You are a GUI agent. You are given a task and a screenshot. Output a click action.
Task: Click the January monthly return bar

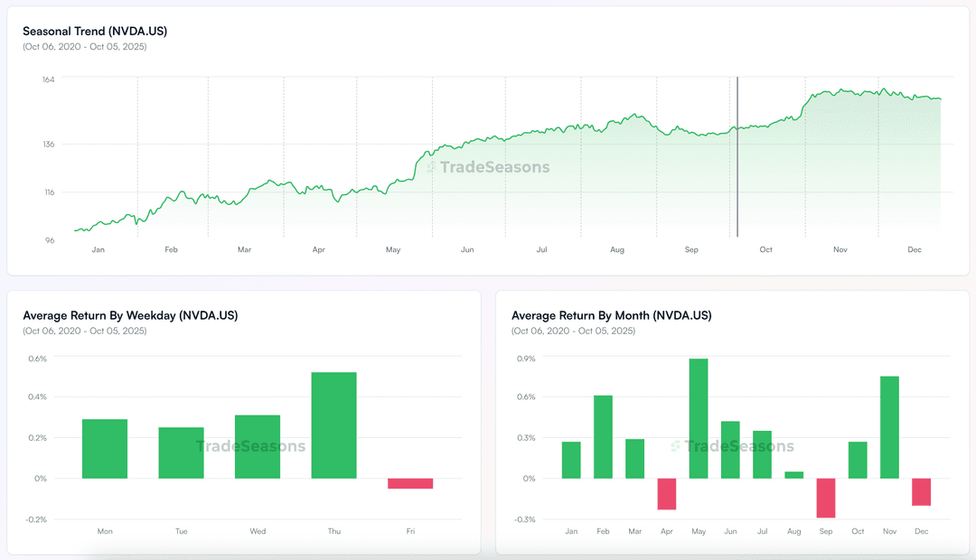571,460
